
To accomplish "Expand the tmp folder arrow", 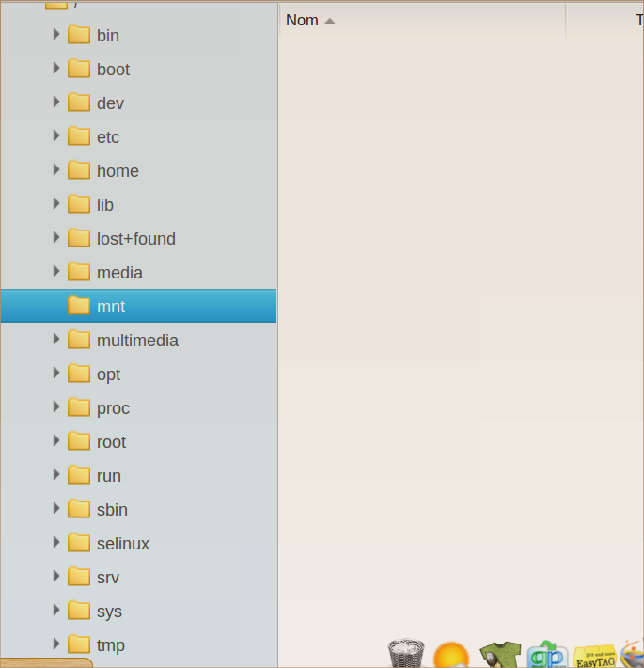I will click(55, 644).
